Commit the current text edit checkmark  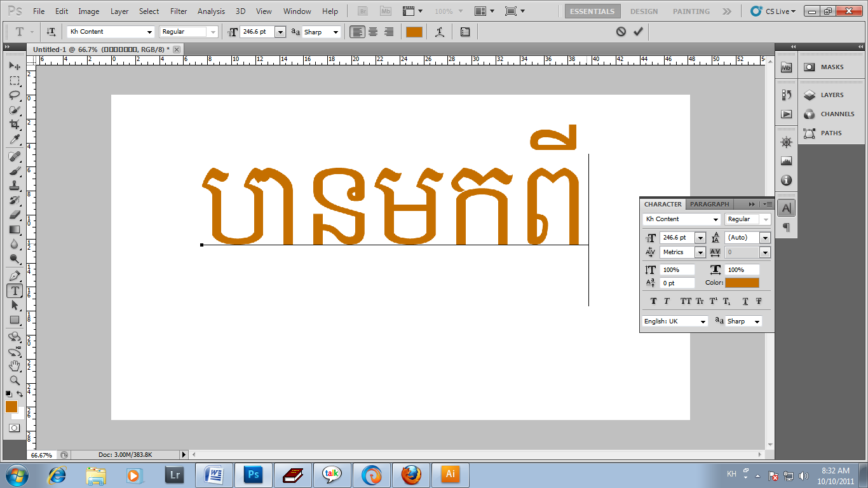pos(638,32)
